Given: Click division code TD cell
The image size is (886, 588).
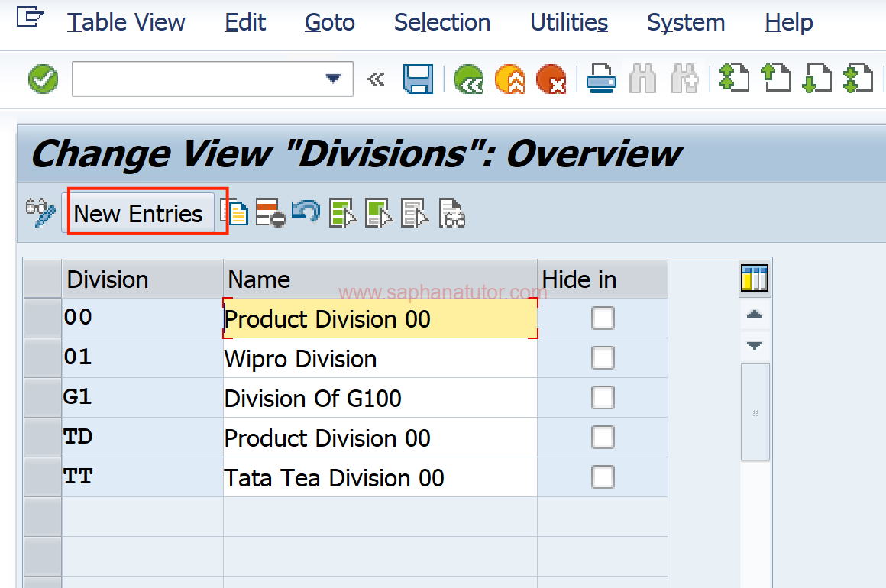Looking at the screenshot, I should (142, 438).
